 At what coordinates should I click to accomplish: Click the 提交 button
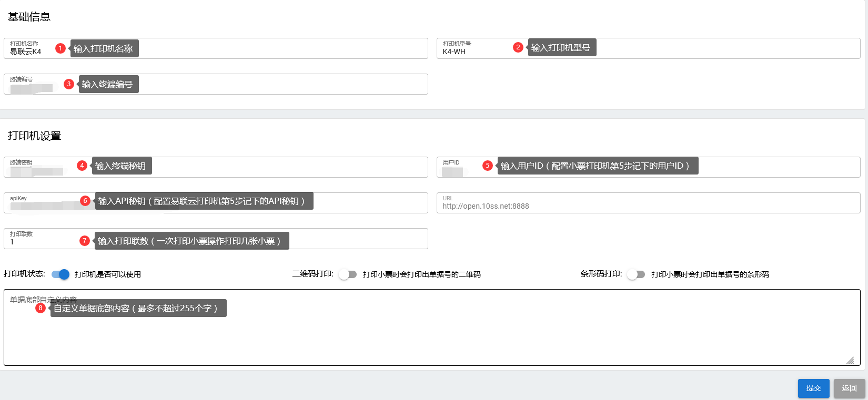coord(813,388)
